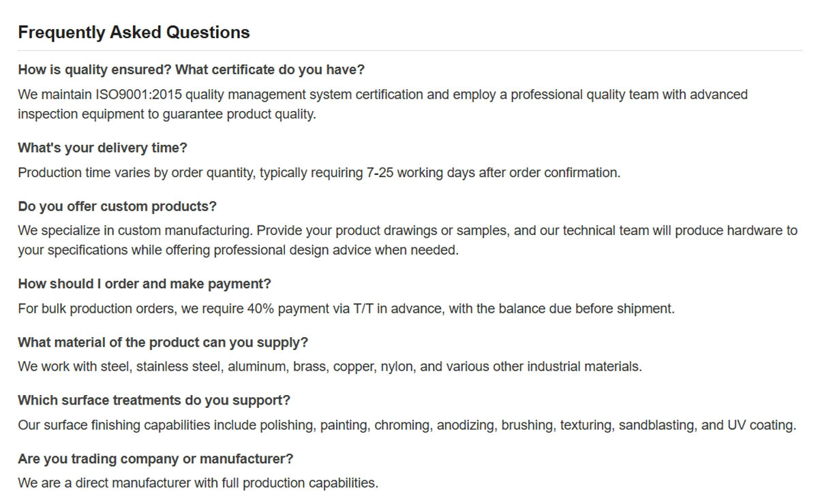Click the question about how quality is ensured
The width and height of the screenshot is (818, 504).
[191, 69]
